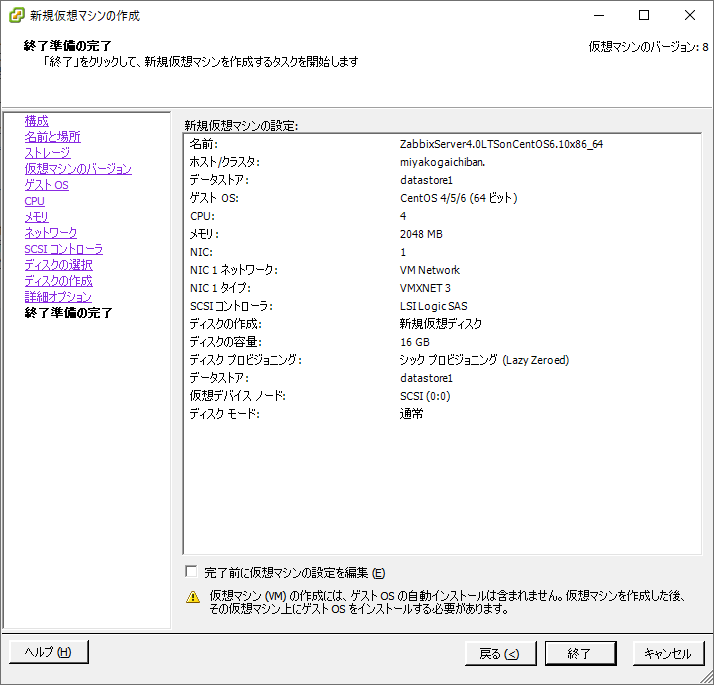Select the current 終了準備の完了 step in sidebar
This screenshot has height=685, width=714.
click(x=68, y=313)
